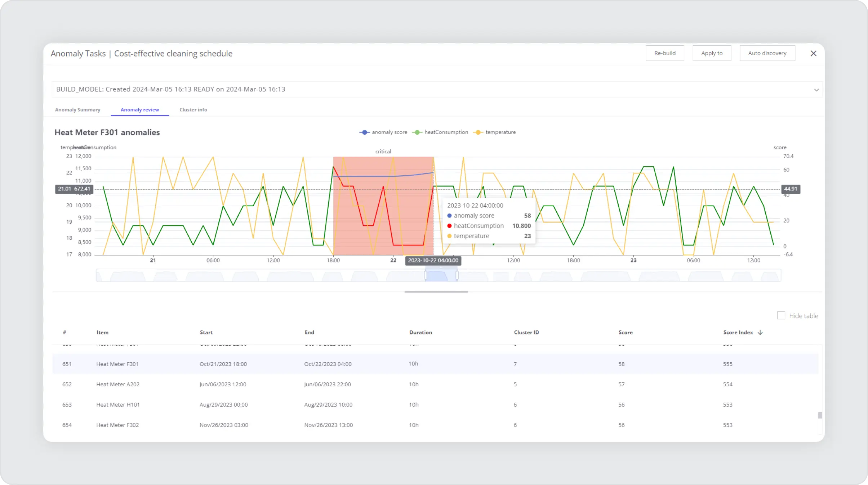The image size is (868, 485).
Task: Toggle the Hide table checkbox
Action: click(781, 316)
